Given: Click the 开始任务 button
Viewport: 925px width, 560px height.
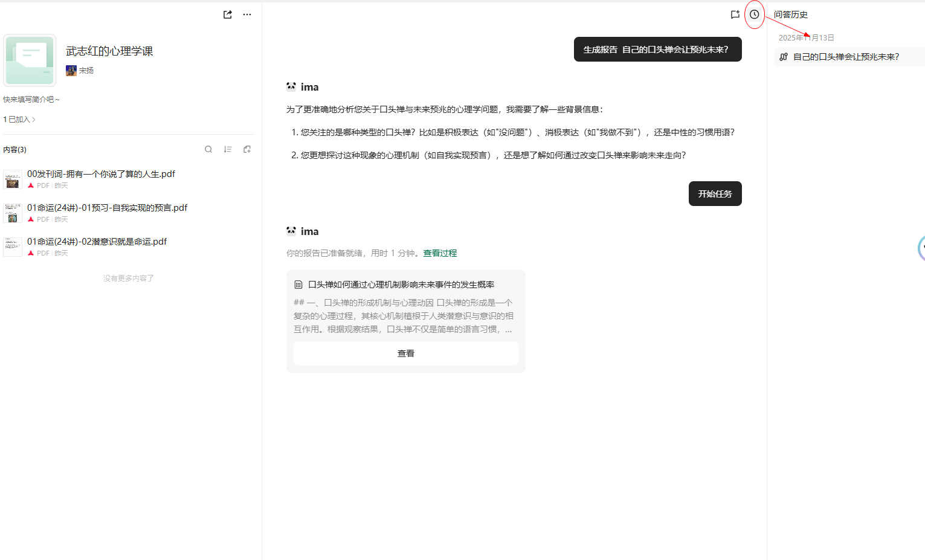Looking at the screenshot, I should pos(715,193).
